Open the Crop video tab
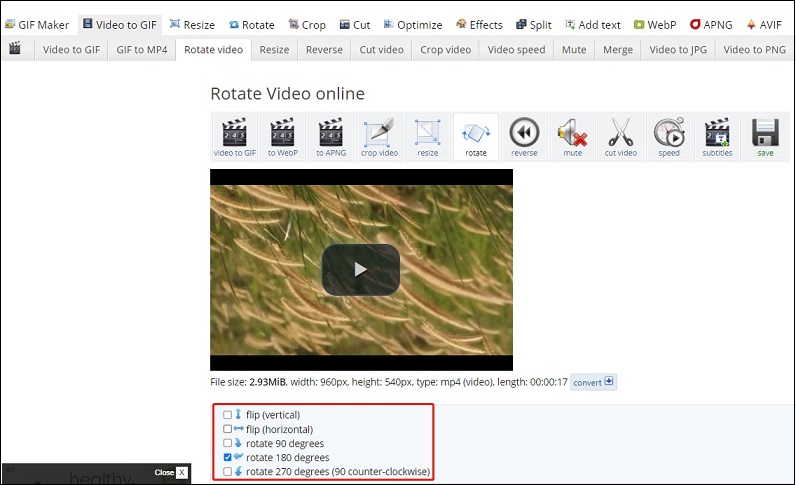 445,49
